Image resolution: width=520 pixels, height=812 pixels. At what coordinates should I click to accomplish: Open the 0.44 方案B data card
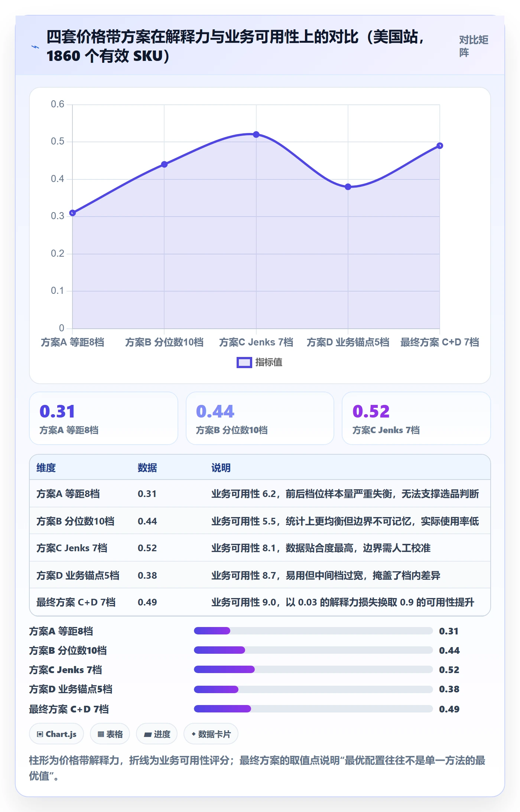(260, 418)
